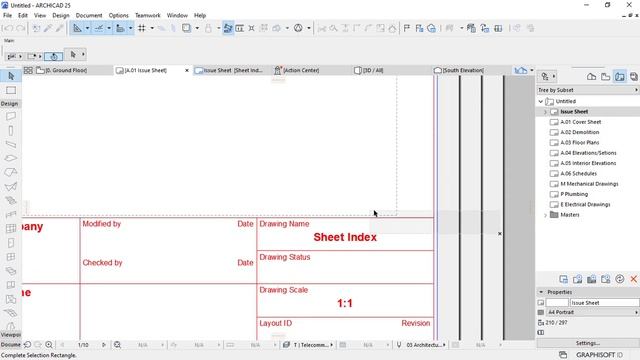Click the Settings... button

[588, 343]
